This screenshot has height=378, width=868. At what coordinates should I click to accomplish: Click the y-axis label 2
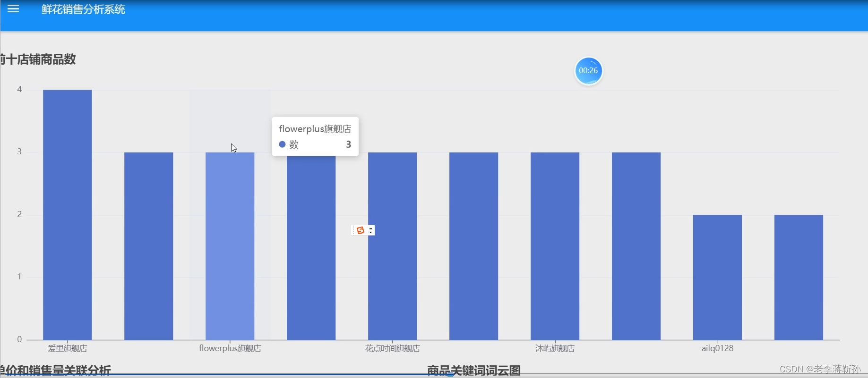19,214
